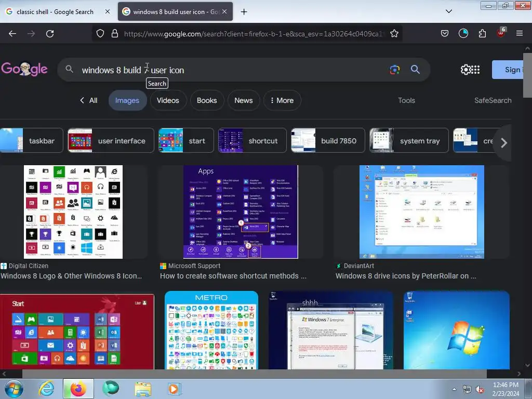Open the Firefox hamburger menu
The width and height of the screenshot is (532, 399).
pos(520,33)
